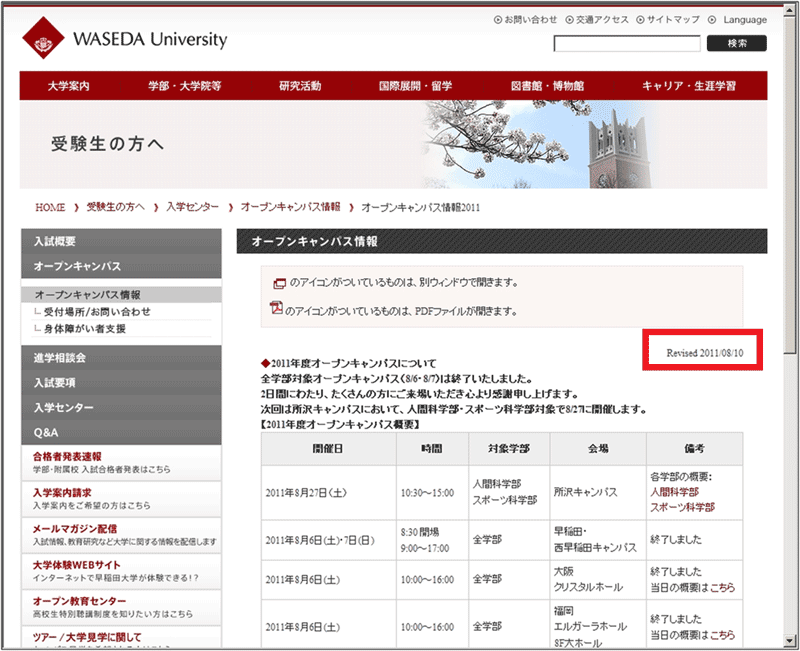Click the PDF file icon in the legend box
The height and width of the screenshot is (651, 800).
277,309
